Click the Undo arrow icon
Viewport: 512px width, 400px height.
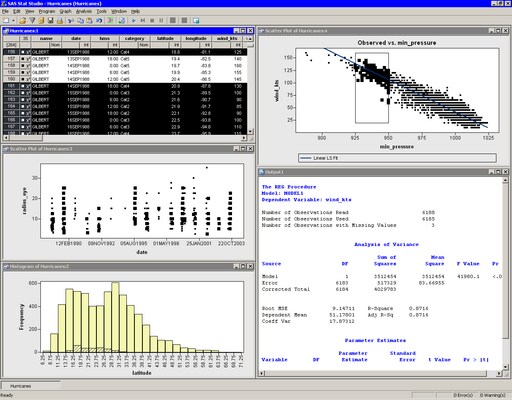point(99,21)
